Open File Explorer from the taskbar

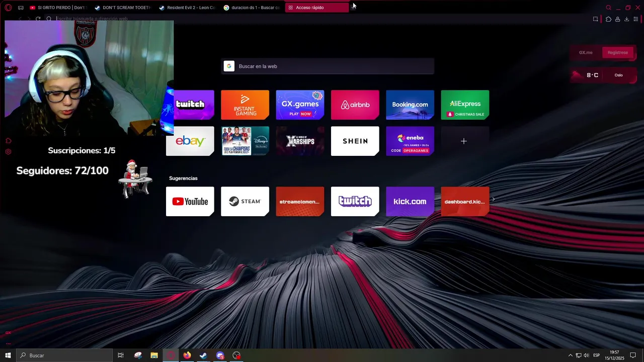pos(154,355)
